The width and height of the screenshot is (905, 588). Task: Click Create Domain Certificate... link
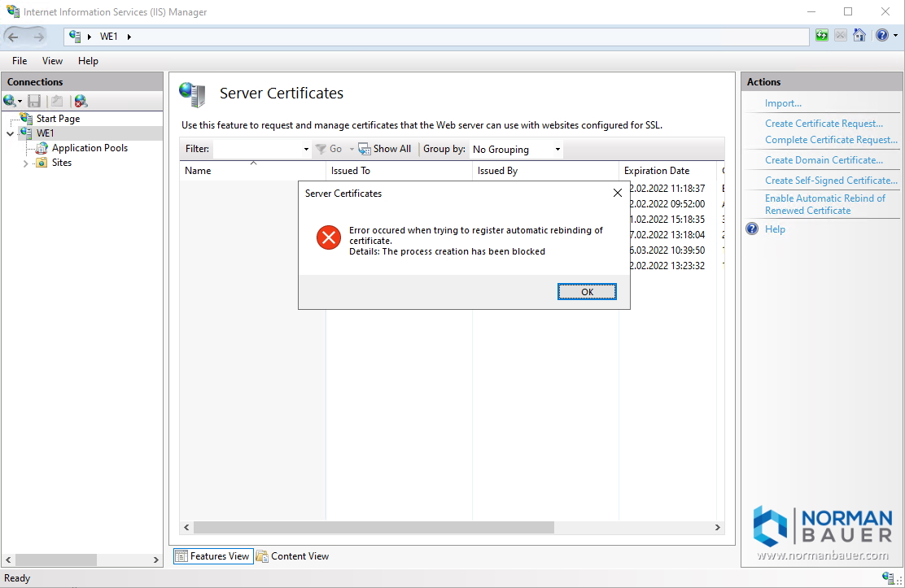pos(824,160)
